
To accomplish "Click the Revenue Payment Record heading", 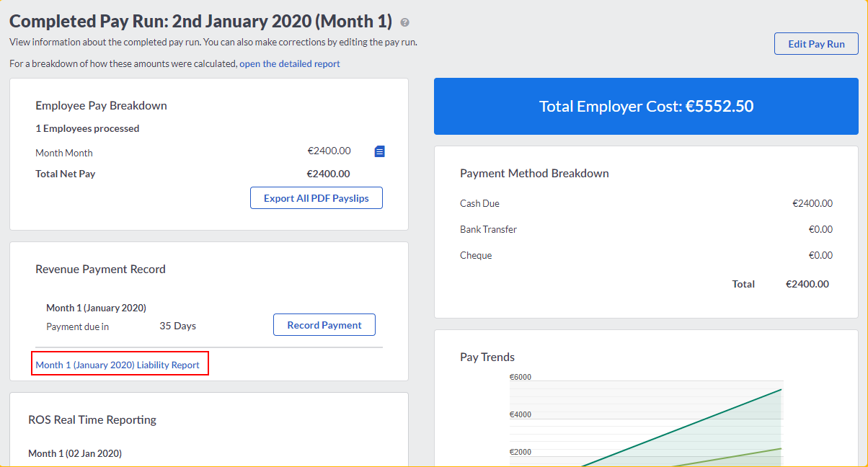I will coord(100,269).
